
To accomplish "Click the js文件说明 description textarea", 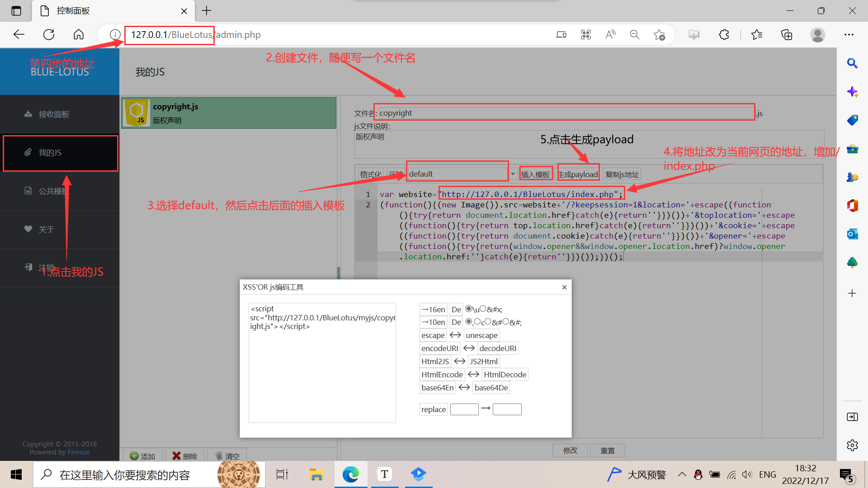I will [x=589, y=145].
